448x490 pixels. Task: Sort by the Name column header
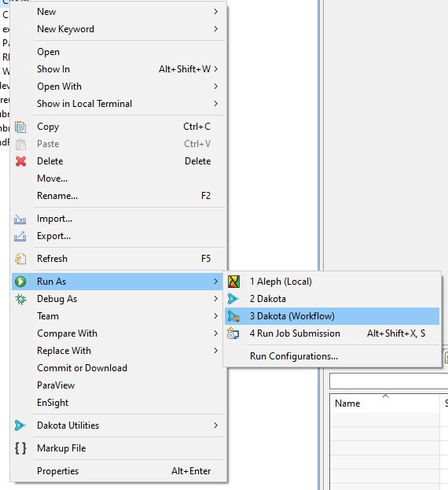tap(384, 403)
